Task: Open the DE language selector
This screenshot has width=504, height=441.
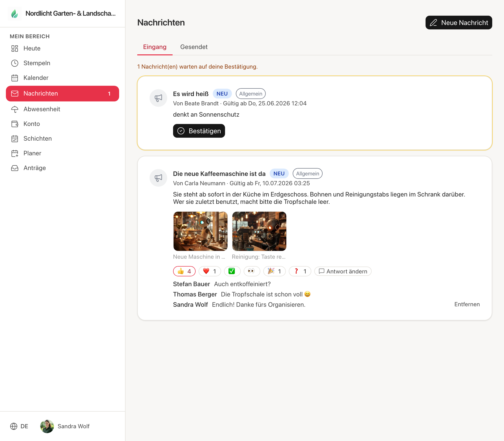Action: tap(19, 426)
